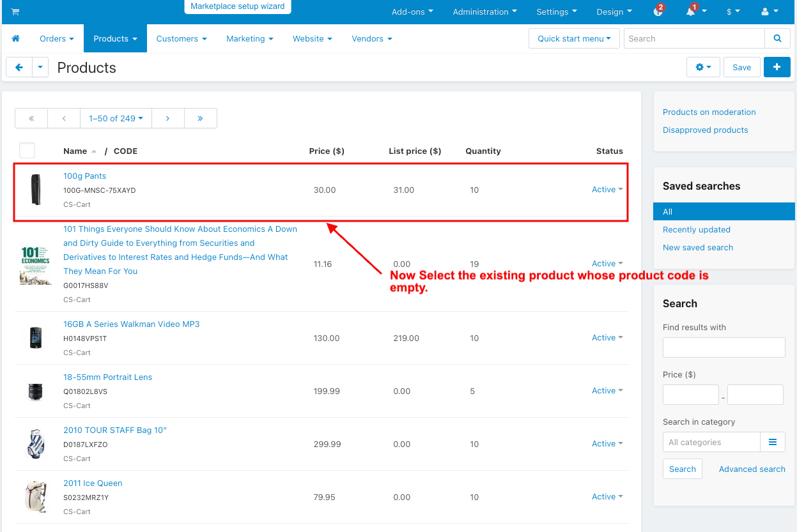Click the Portrait Lens product thumbnail

click(x=36, y=391)
